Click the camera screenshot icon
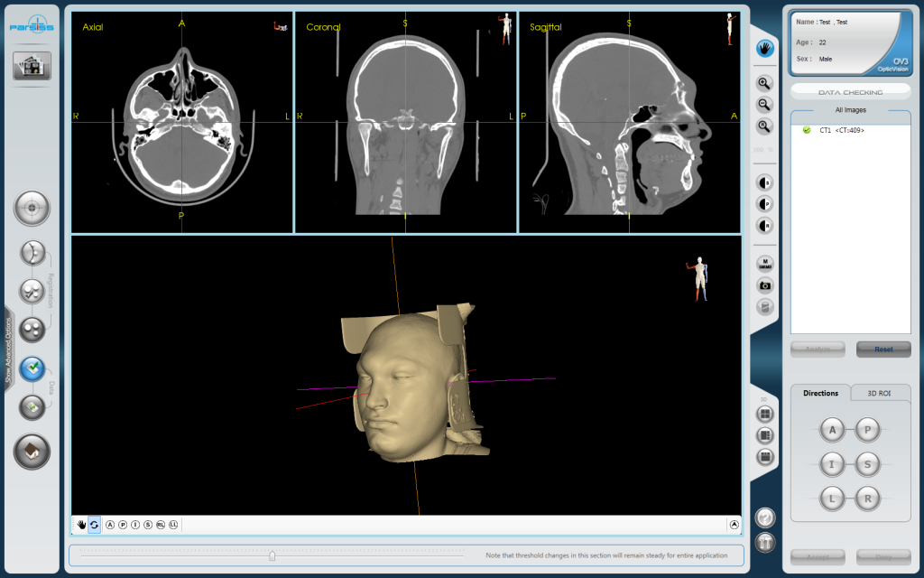924x578 pixels. pyautogui.click(x=765, y=285)
